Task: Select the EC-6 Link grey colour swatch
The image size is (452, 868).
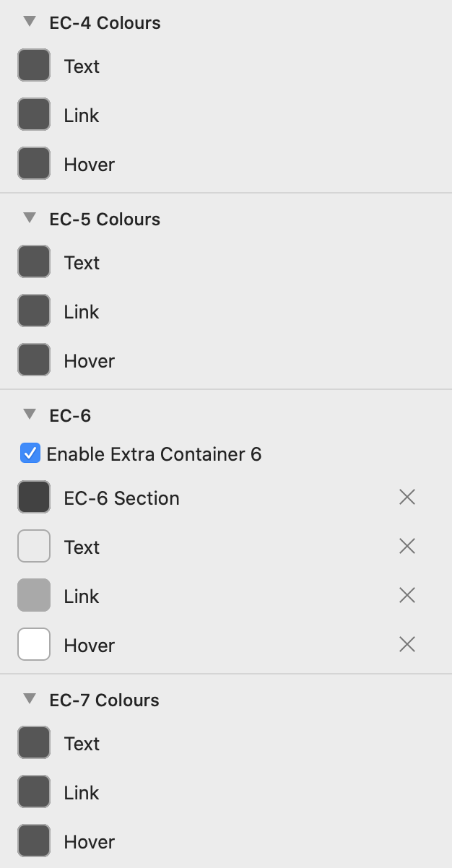Action: pyautogui.click(x=34, y=595)
